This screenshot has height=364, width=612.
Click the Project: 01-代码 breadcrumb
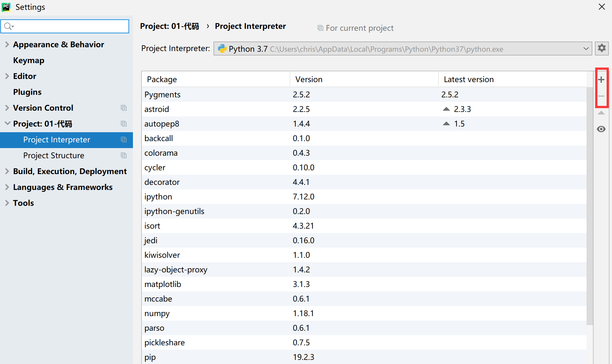pos(169,26)
